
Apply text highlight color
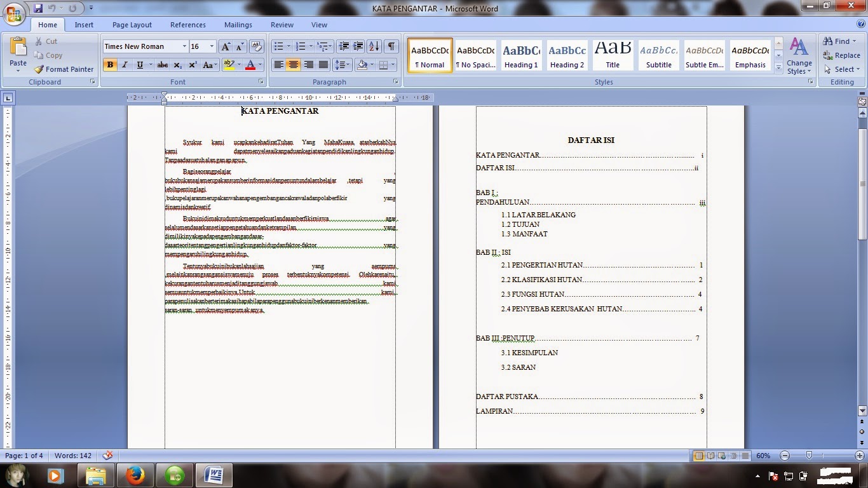pyautogui.click(x=229, y=65)
